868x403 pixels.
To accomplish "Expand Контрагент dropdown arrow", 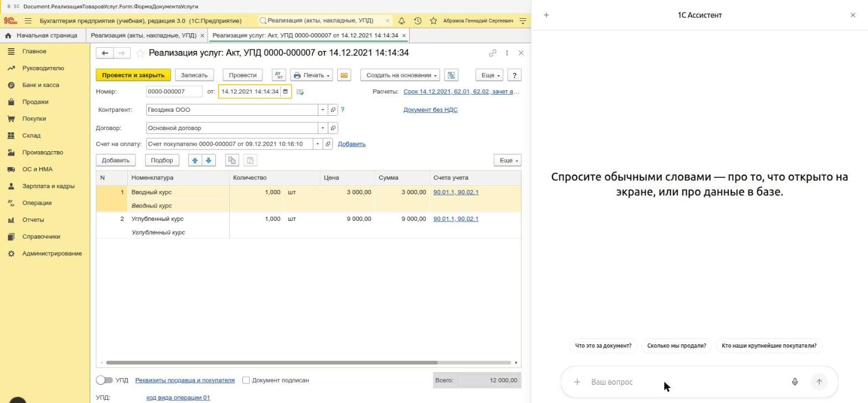I will pyautogui.click(x=323, y=110).
